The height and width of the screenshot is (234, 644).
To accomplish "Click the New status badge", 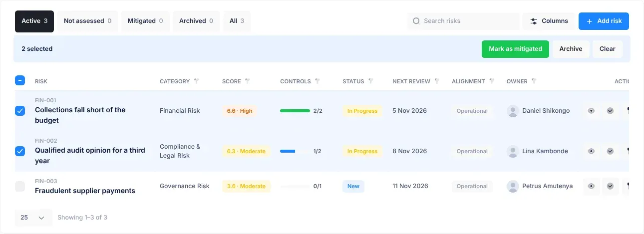I will (353, 186).
